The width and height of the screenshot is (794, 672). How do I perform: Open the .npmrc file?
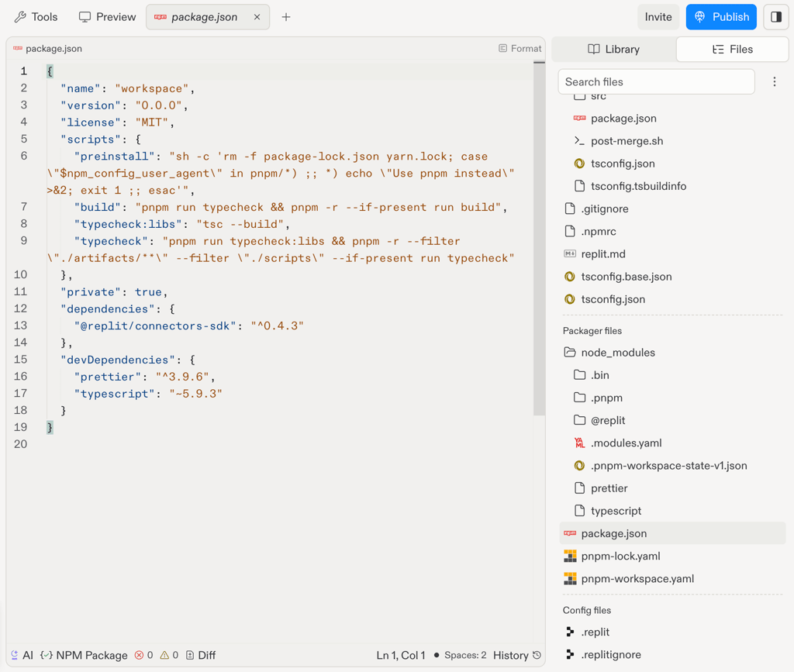tap(598, 231)
